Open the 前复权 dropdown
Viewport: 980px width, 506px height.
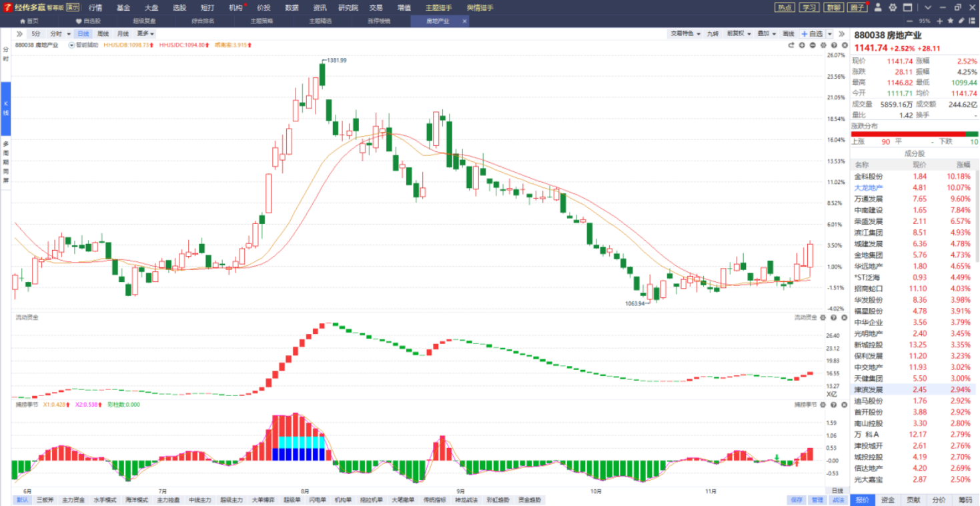(739, 33)
